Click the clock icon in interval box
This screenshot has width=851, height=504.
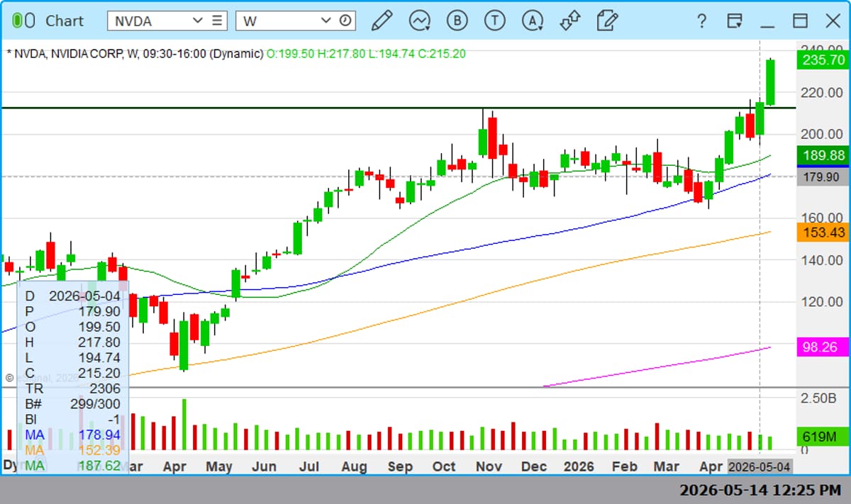click(x=345, y=21)
